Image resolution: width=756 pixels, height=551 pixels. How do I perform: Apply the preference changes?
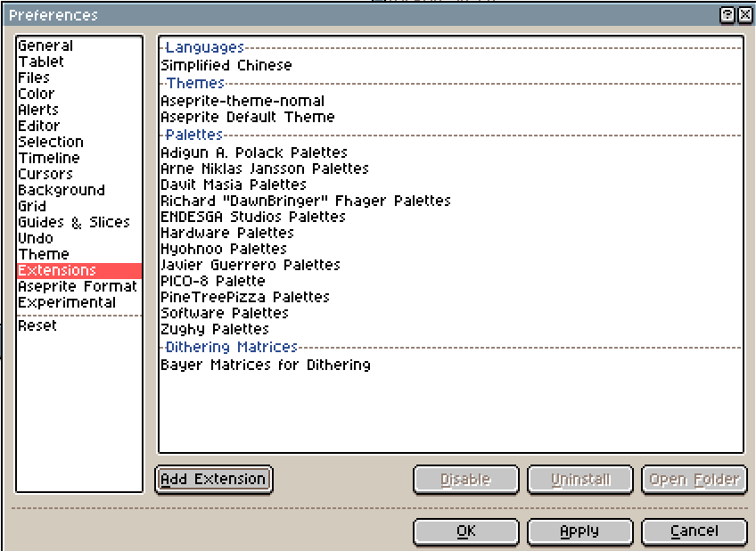(580, 531)
